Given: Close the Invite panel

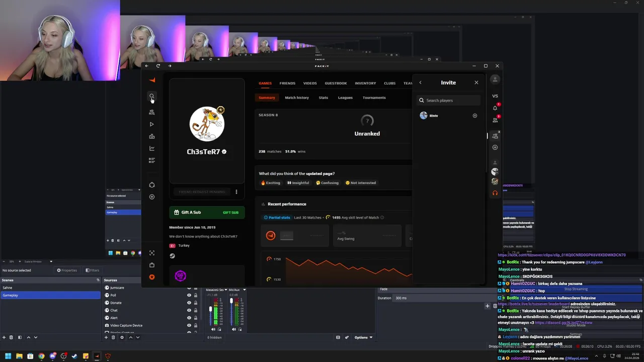Looking at the screenshot, I should pos(476,82).
